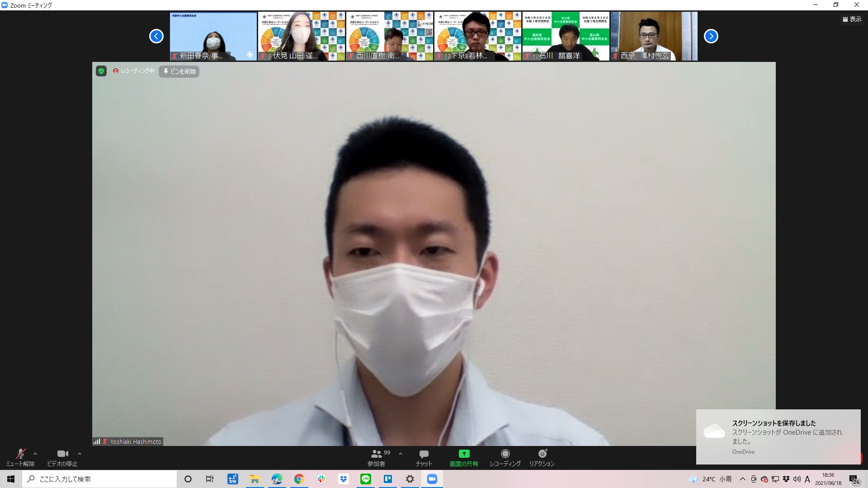Select 下京B若林 participant thumbnail
Viewport: 868px width, 488px height.
(x=478, y=36)
